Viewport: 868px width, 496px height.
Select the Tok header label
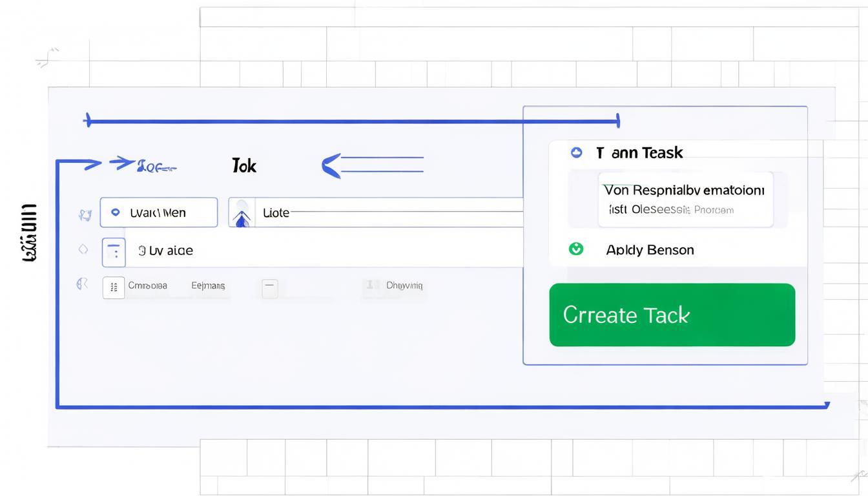244,166
